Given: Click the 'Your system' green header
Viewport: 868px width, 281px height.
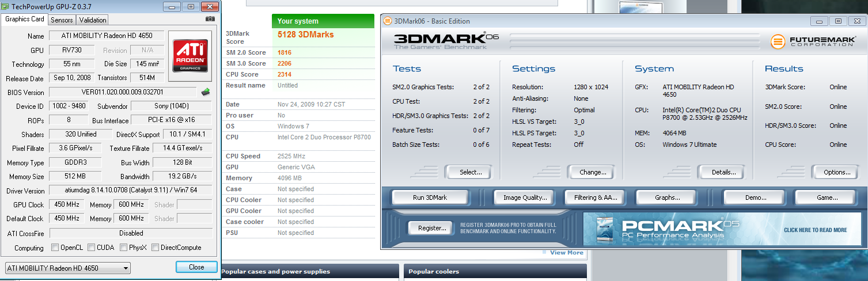Looking at the screenshot, I should click(x=323, y=21).
